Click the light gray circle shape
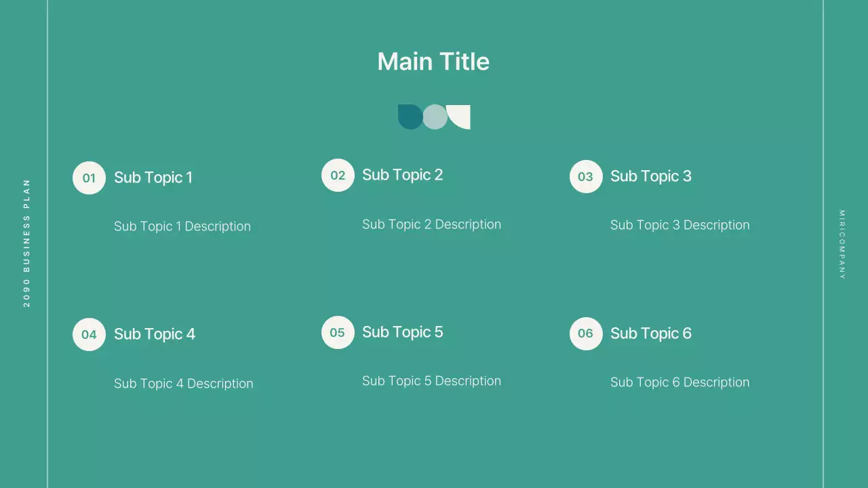This screenshot has height=488, width=868. click(435, 117)
